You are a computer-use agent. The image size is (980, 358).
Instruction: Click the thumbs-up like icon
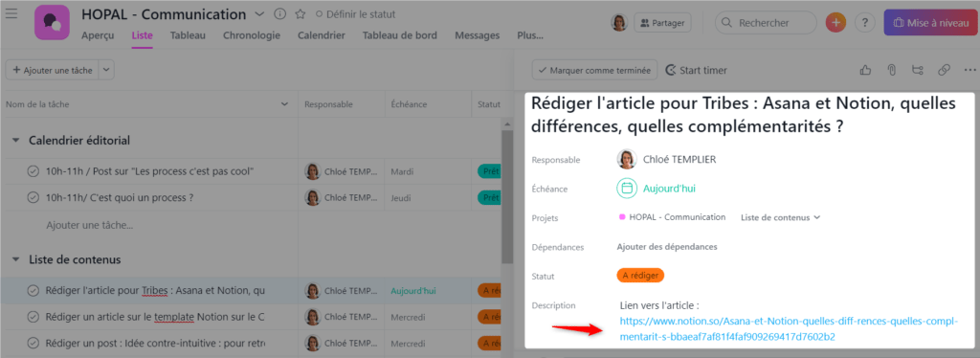click(x=865, y=70)
